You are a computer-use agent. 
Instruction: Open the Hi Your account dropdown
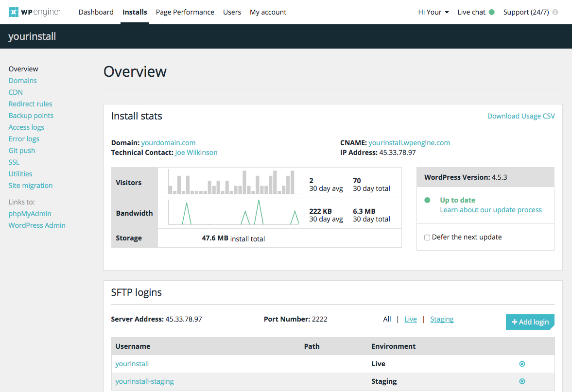[433, 12]
